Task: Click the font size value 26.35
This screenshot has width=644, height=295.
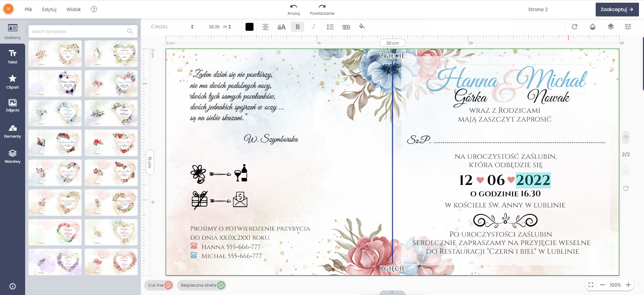Action: 214,27
